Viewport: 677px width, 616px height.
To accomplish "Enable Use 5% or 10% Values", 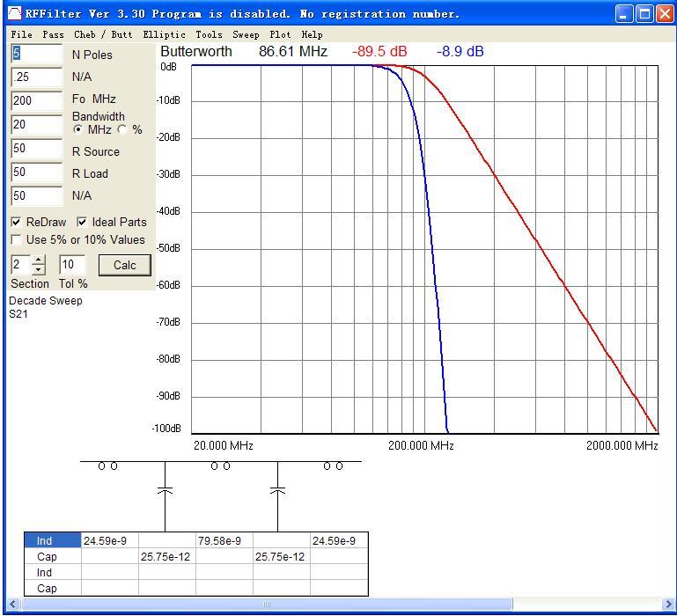I will tap(16, 239).
